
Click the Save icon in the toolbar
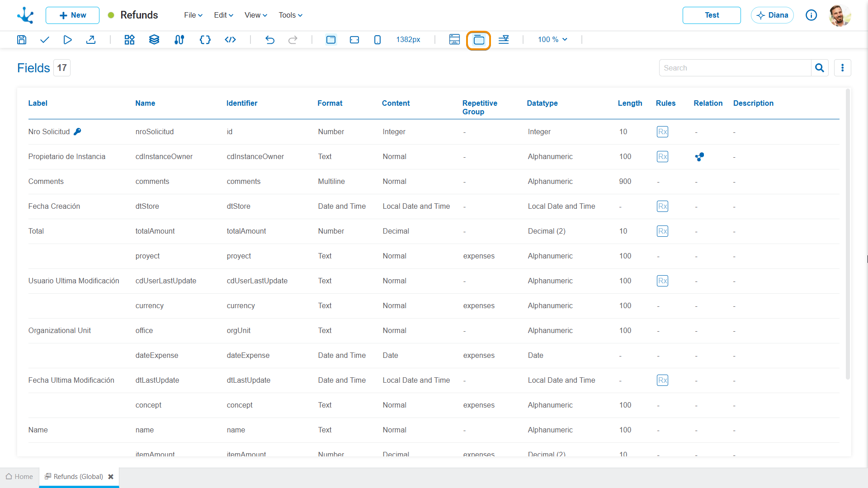pyautogui.click(x=22, y=40)
